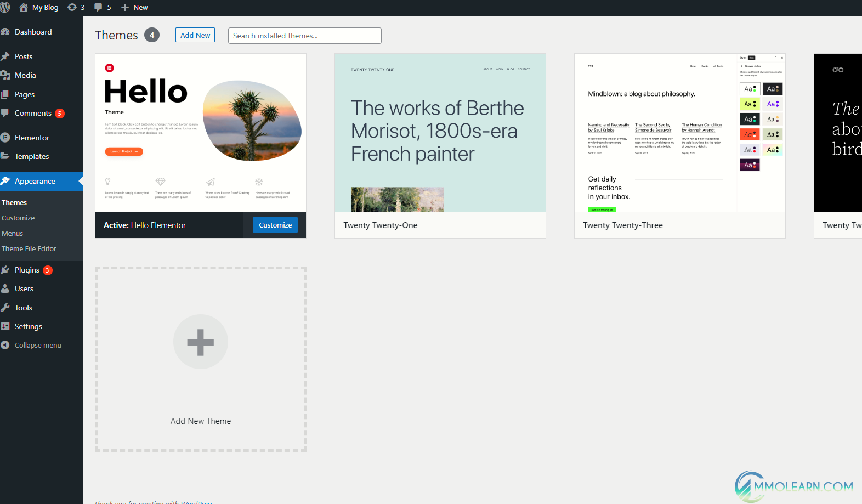Open the Elementor menu item
The width and height of the screenshot is (862, 504).
[x=32, y=138]
